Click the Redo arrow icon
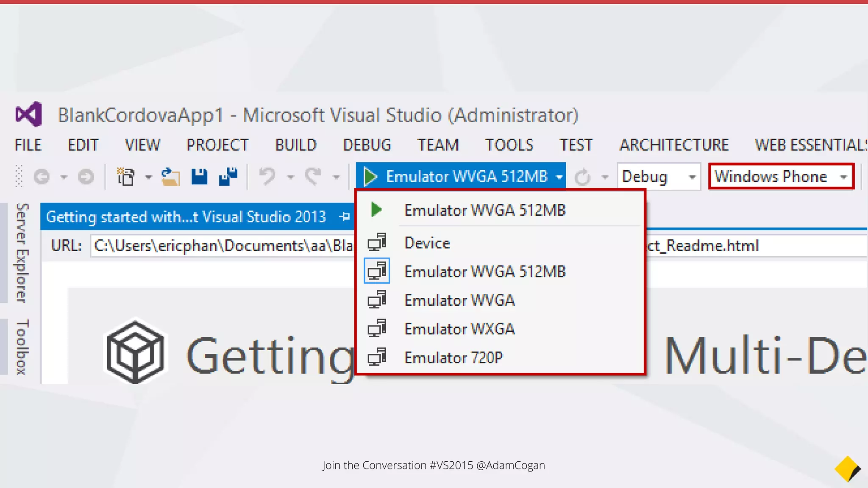Screen dimensions: 868x488 314,176
